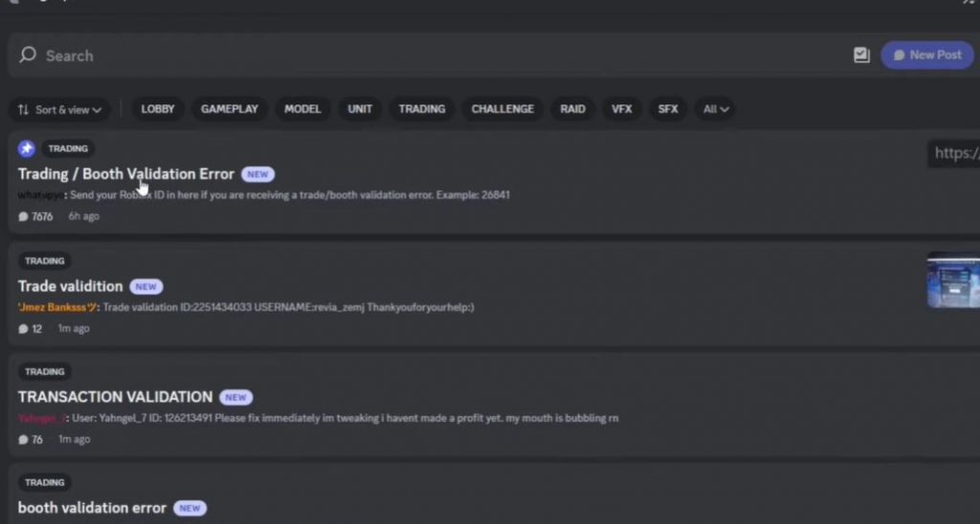Viewport: 980px width, 524px height.
Task: Click the pinned post pin icon
Action: point(26,148)
